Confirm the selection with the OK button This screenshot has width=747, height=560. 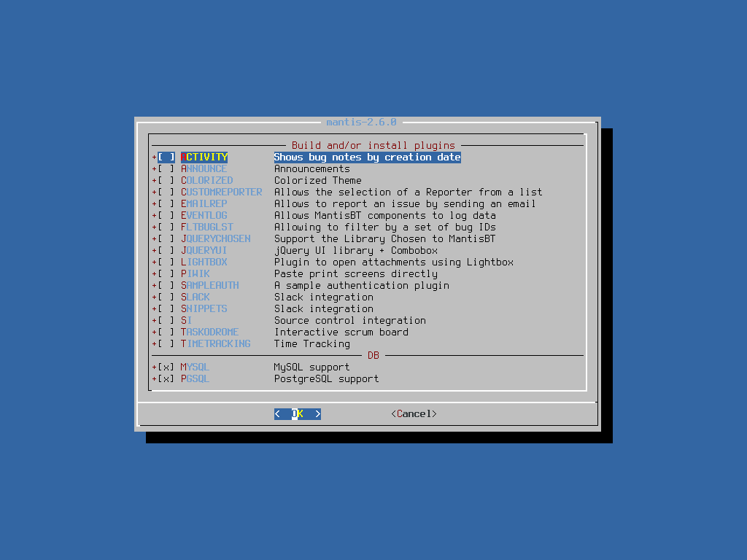point(298,414)
